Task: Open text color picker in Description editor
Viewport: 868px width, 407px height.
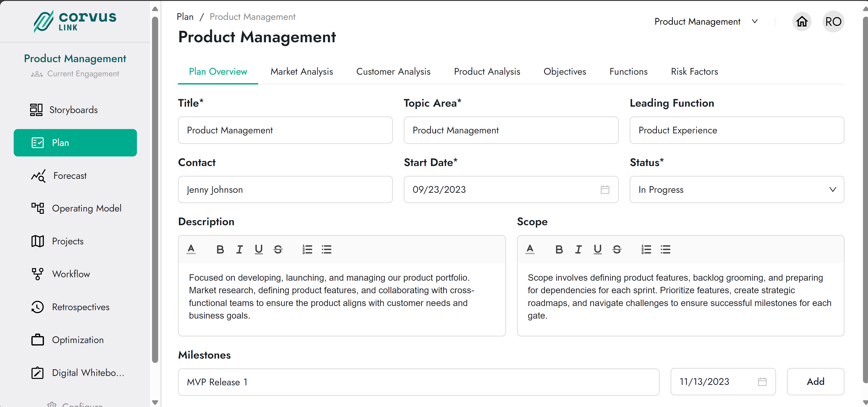Action: point(191,250)
